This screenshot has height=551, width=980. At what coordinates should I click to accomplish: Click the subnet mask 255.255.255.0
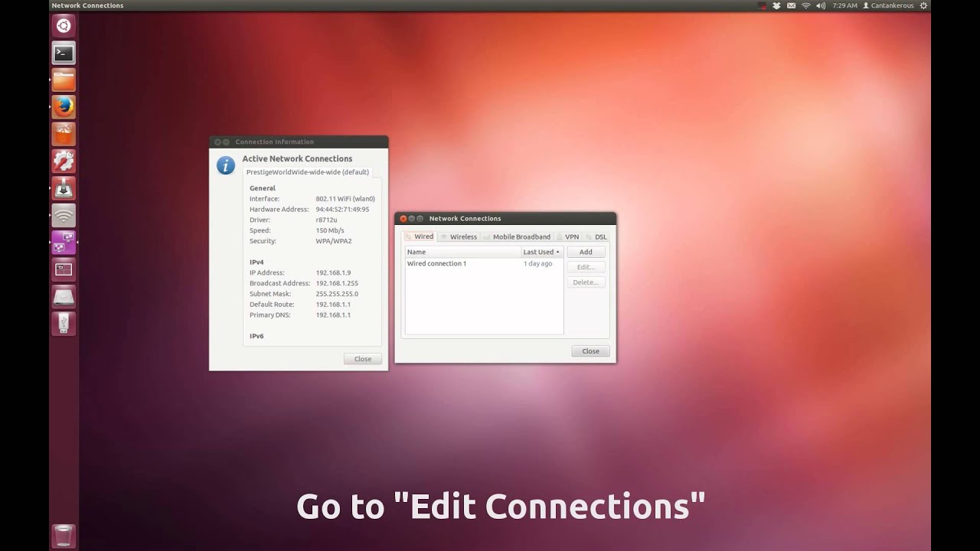pyautogui.click(x=337, y=294)
